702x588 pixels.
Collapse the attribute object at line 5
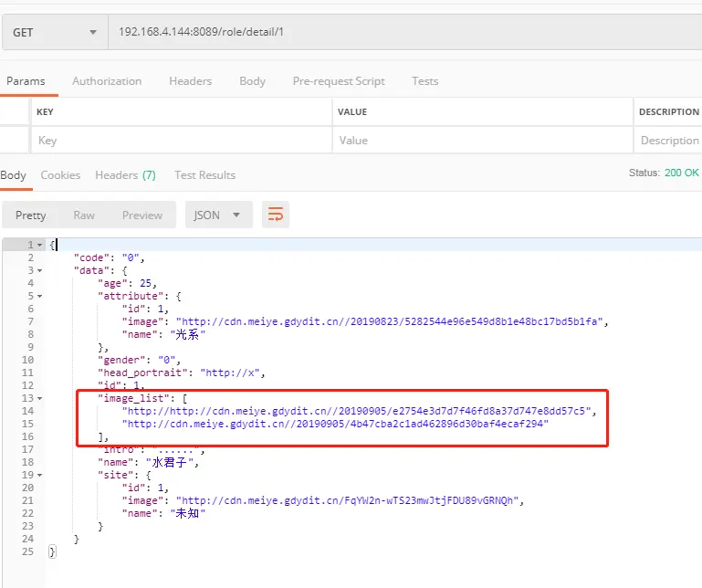coord(40,296)
